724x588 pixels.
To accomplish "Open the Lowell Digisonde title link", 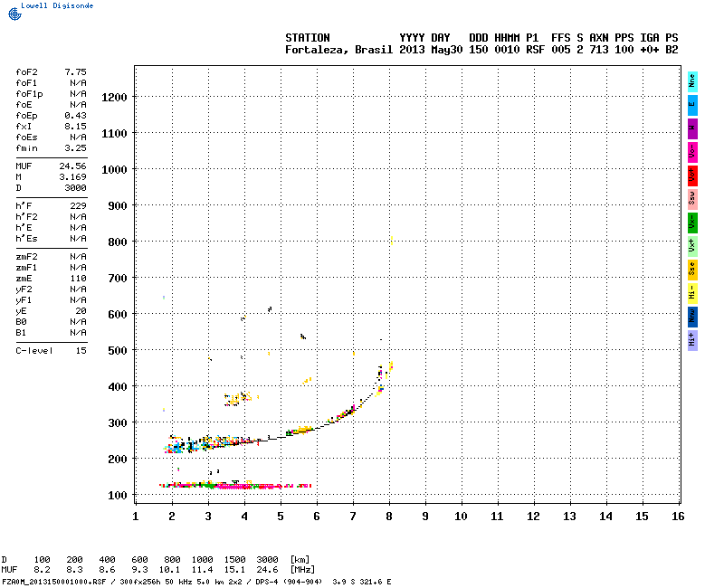I will coord(57,5).
